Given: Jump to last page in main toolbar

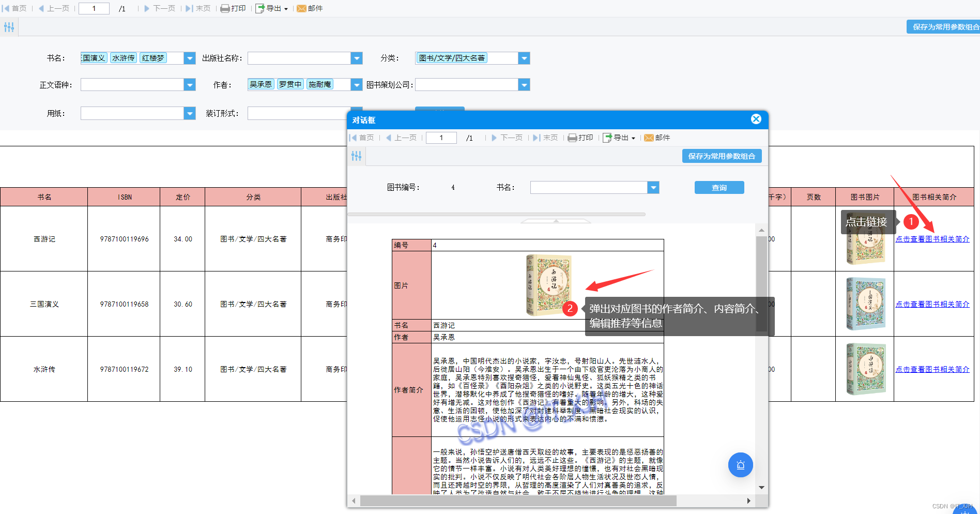Looking at the screenshot, I should pos(198,8).
